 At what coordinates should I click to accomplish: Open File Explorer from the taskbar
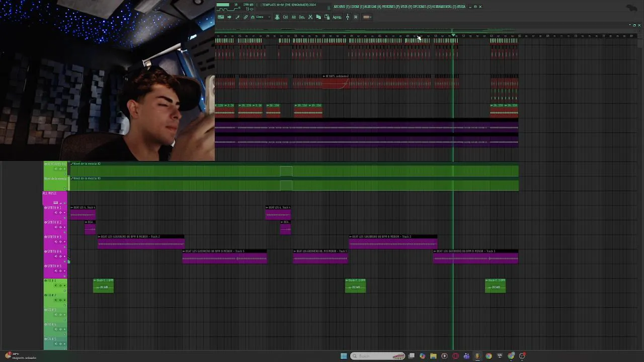click(x=433, y=356)
